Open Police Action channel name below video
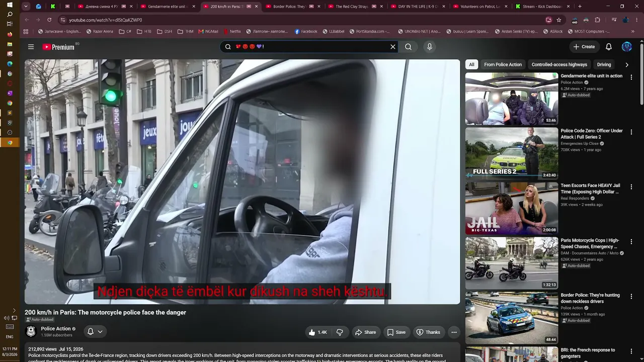This screenshot has width=644, height=362. coord(56,329)
